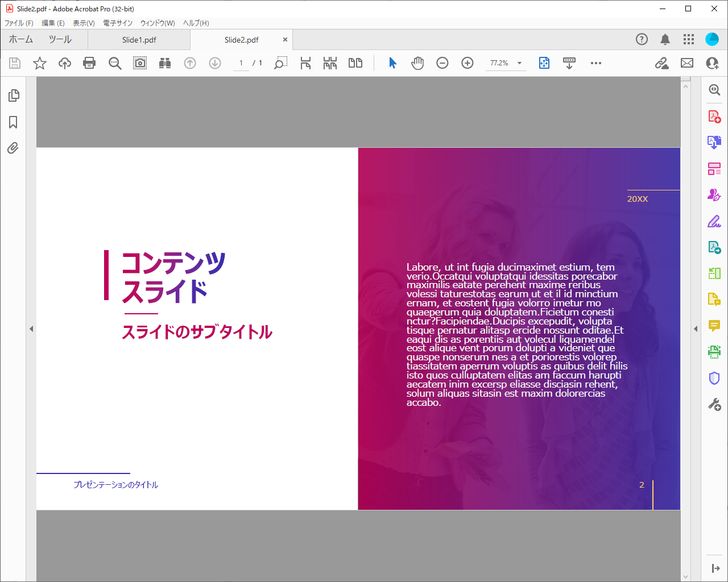Screen dimensions: 728x582
Task: Add the document to starred files
Action: click(40, 63)
